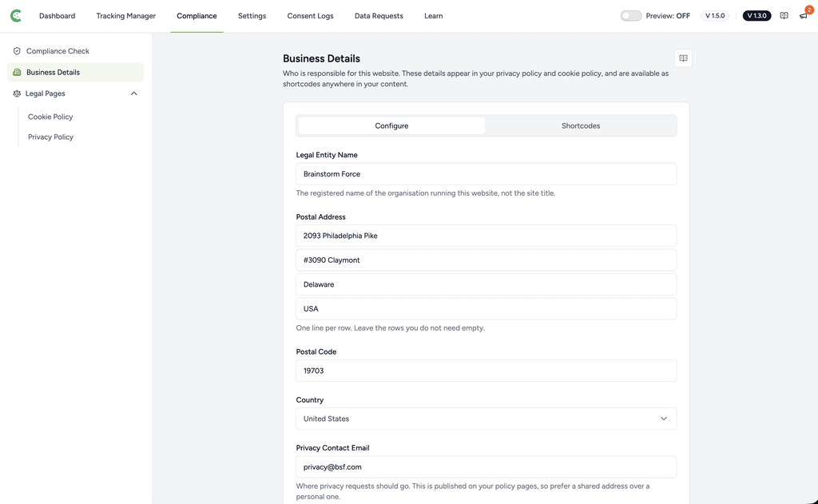Toggle the Preview switch
This screenshot has width=818, height=504.
631,16
